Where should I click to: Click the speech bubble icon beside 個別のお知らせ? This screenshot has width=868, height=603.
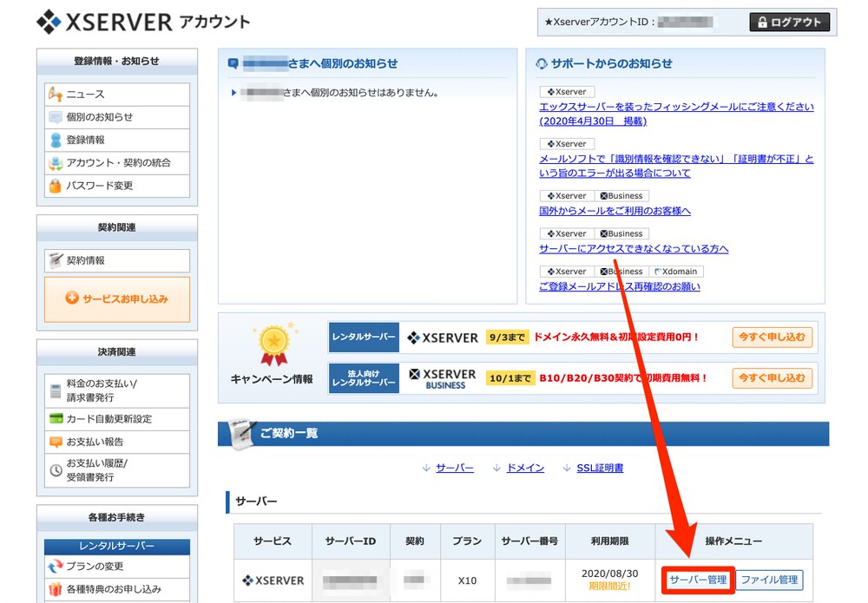56,117
